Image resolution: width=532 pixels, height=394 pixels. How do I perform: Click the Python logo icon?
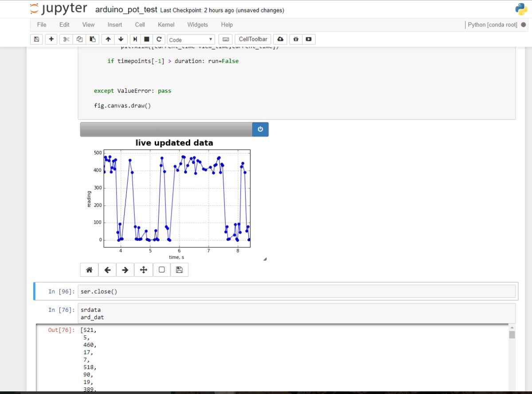pos(521,9)
